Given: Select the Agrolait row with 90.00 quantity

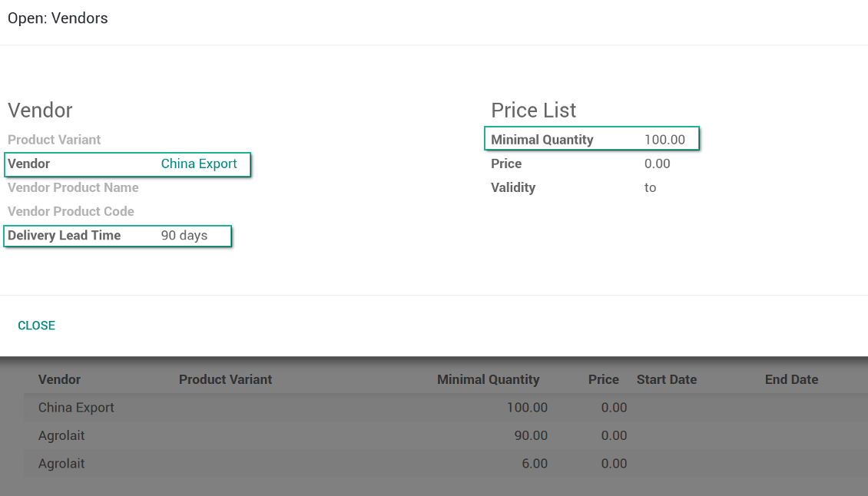Looking at the screenshot, I should (x=61, y=436).
